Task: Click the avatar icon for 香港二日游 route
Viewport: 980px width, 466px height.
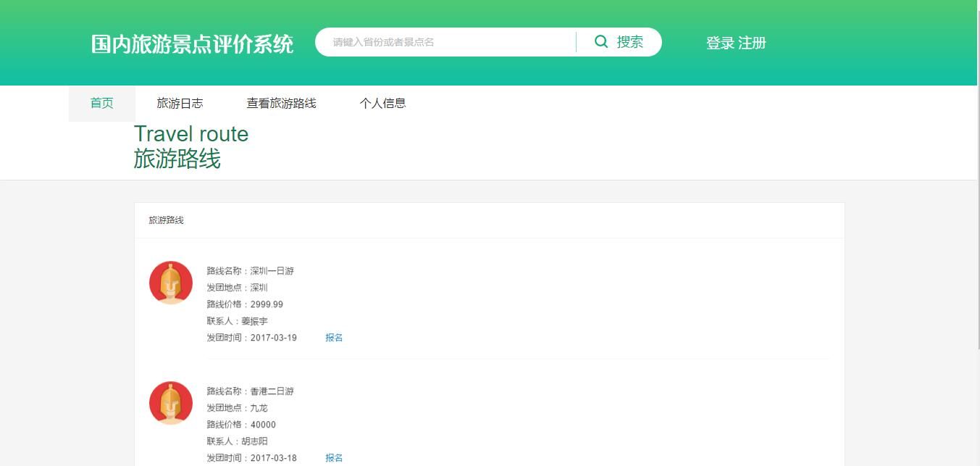Action: tap(171, 403)
